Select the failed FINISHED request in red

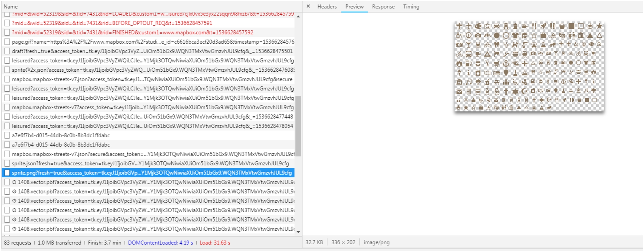132,32
